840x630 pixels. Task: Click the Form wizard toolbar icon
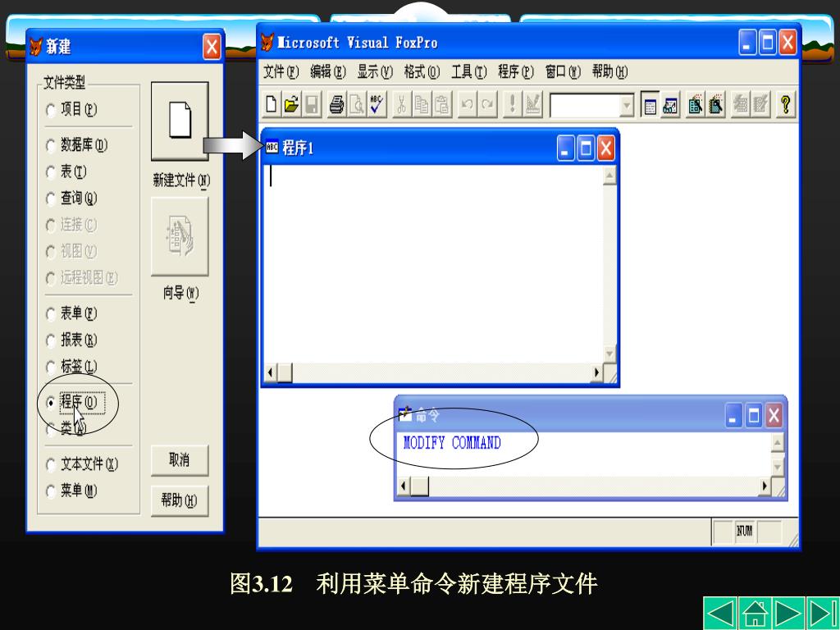click(x=696, y=104)
